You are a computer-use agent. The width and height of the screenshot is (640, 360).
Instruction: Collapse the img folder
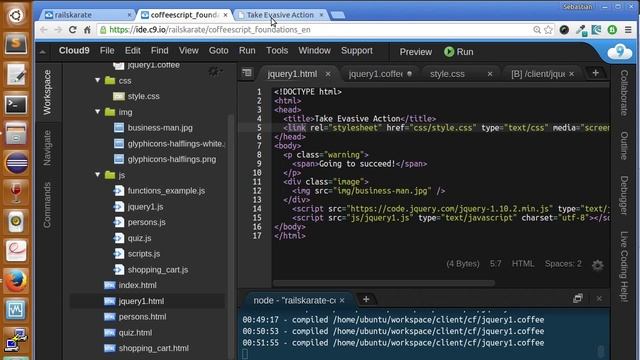click(98, 111)
